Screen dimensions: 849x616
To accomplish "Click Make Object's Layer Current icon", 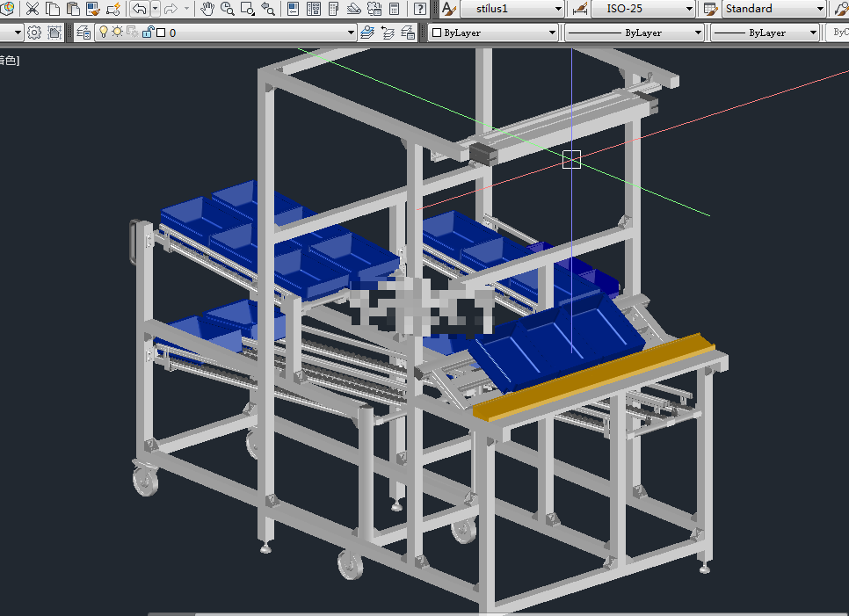I will click(x=367, y=33).
